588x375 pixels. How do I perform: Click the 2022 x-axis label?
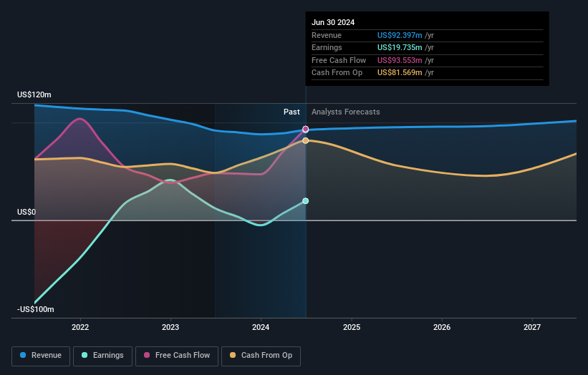(80, 327)
